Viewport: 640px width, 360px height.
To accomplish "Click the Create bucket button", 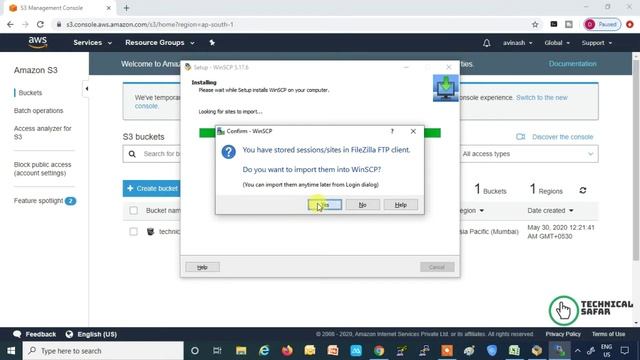I will coord(151,189).
